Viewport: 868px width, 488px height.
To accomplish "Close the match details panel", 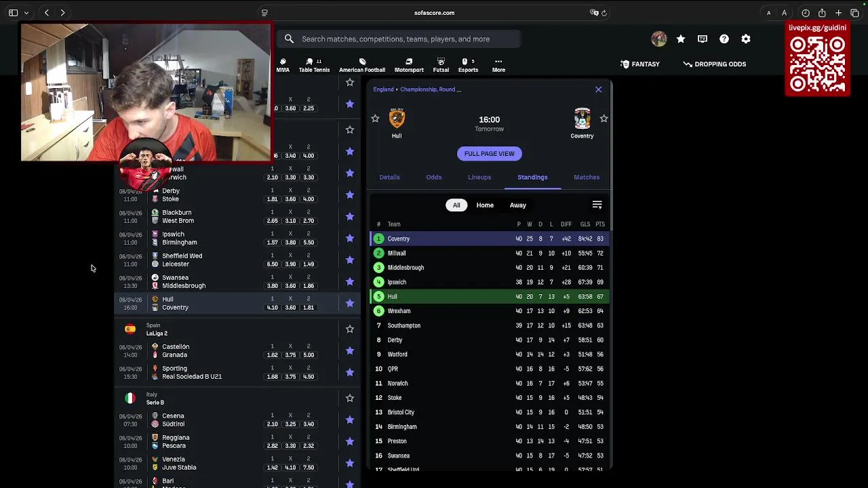I will click(x=598, y=89).
